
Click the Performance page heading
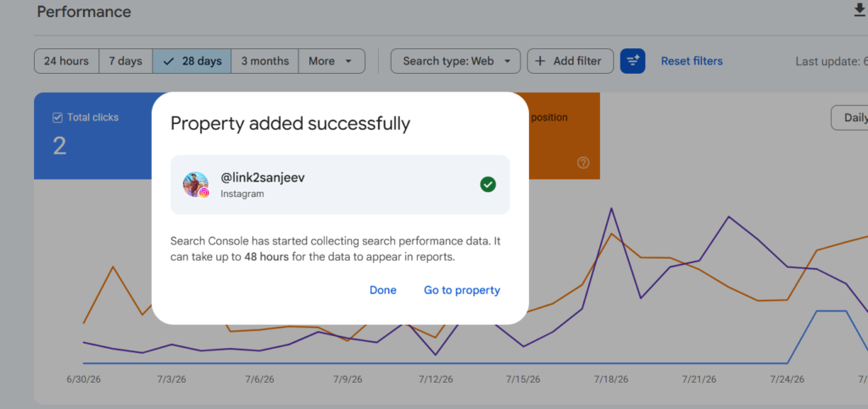click(x=84, y=12)
